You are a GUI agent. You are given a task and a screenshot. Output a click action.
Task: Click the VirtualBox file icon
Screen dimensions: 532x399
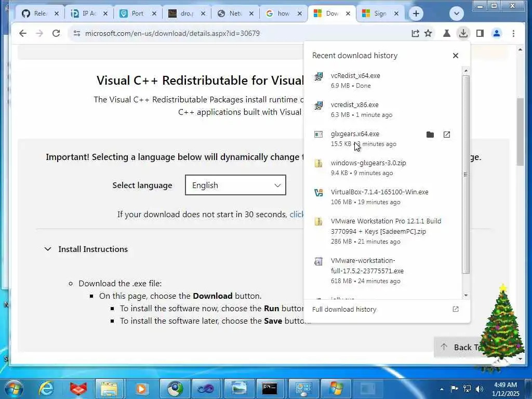tap(318, 193)
